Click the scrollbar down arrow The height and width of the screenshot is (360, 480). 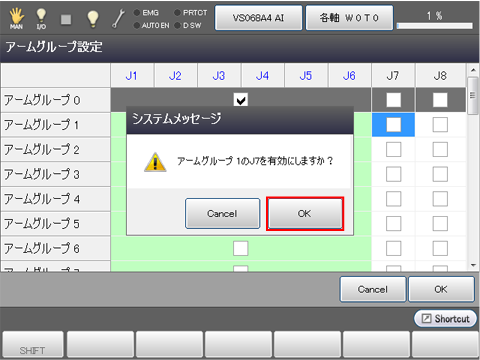point(473,265)
